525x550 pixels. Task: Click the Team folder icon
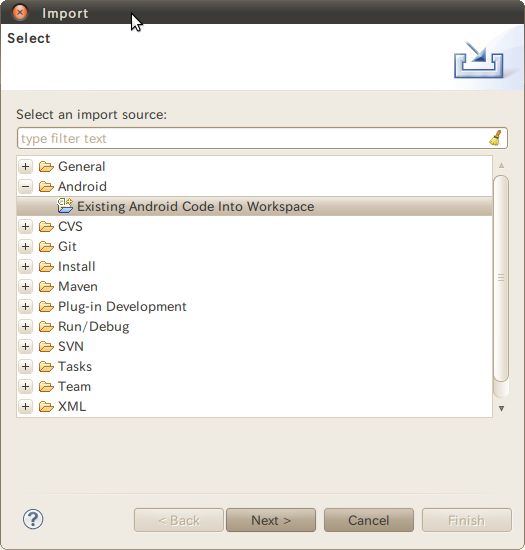[x=46, y=387]
